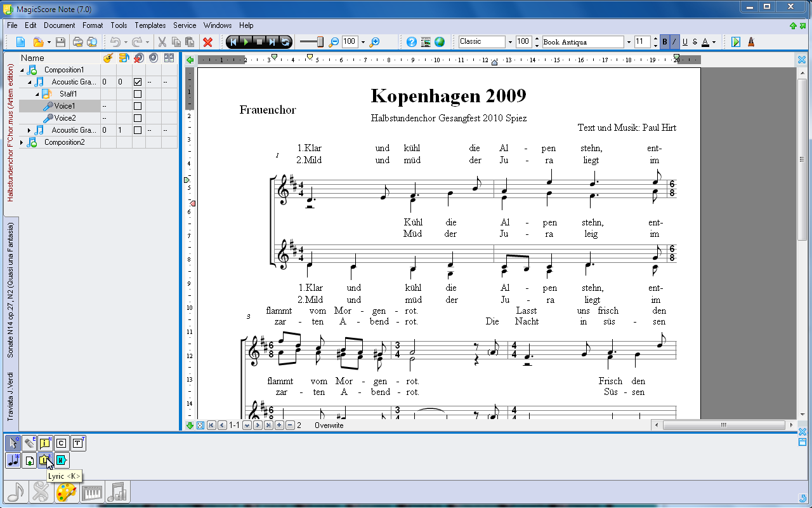Open the Service menu

coord(185,25)
